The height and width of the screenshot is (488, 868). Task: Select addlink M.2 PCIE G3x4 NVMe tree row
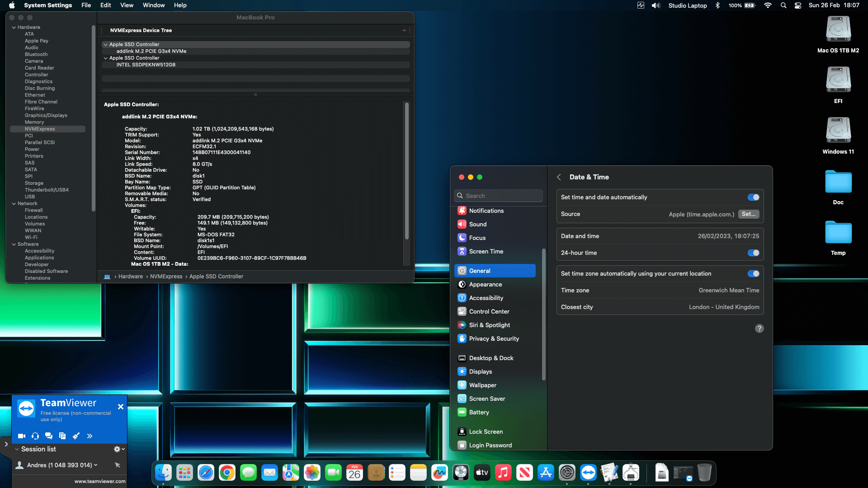[x=256, y=51]
